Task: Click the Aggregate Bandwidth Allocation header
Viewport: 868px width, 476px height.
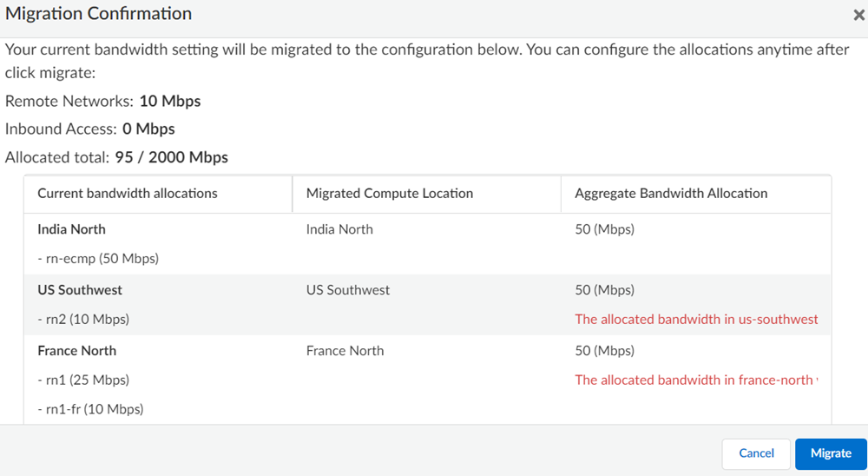Action: 671,194
